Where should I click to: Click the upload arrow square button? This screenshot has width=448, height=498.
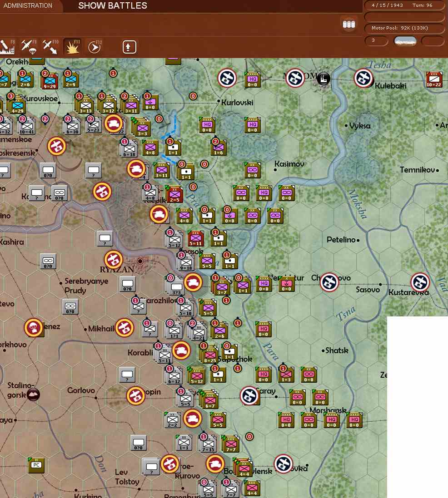pyautogui.click(x=129, y=47)
